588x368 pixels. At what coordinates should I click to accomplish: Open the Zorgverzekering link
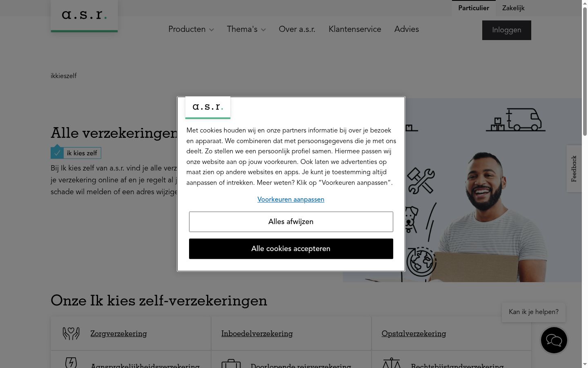point(118,334)
